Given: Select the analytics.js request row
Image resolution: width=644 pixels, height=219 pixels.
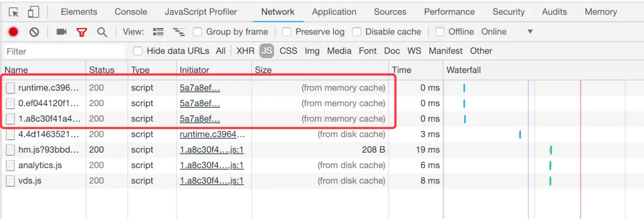Looking at the screenshot, I should pyautogui.click(x=40, y=165).
